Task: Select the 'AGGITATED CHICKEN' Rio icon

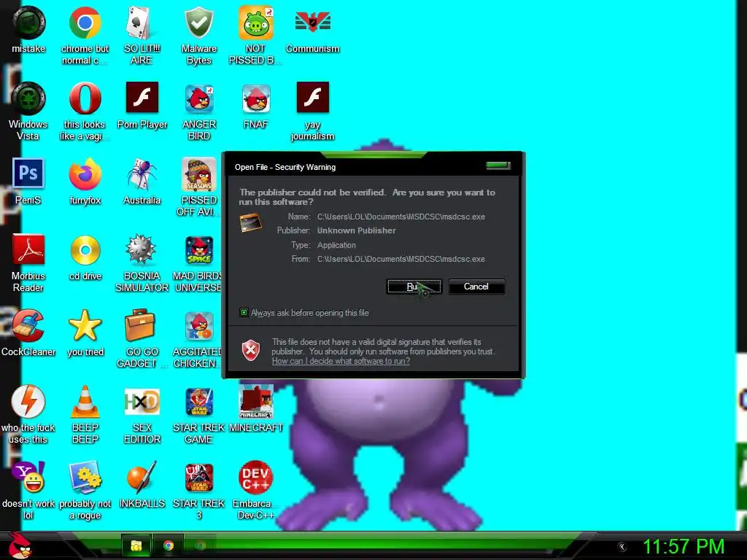Action: [198, 326]
